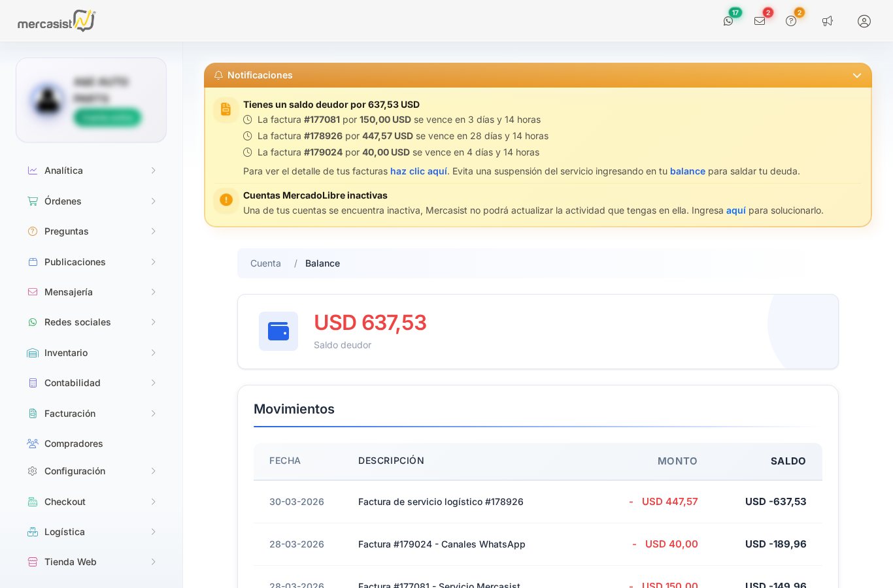Collapse the Notificaciones panel chevron
This screenshot has width=893, height=588.
[857, 76]
